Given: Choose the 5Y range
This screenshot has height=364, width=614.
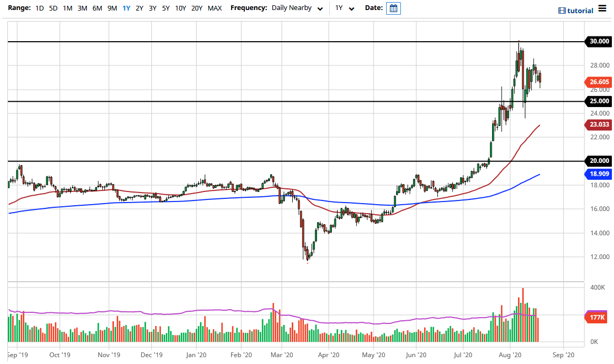Looking at the screenshot, I should point(166,8).
